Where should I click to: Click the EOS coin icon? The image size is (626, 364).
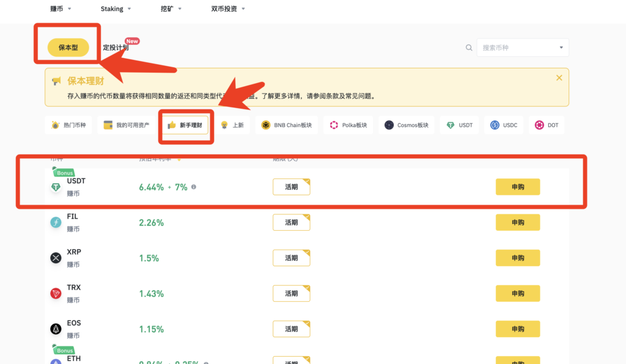point(56,329)
